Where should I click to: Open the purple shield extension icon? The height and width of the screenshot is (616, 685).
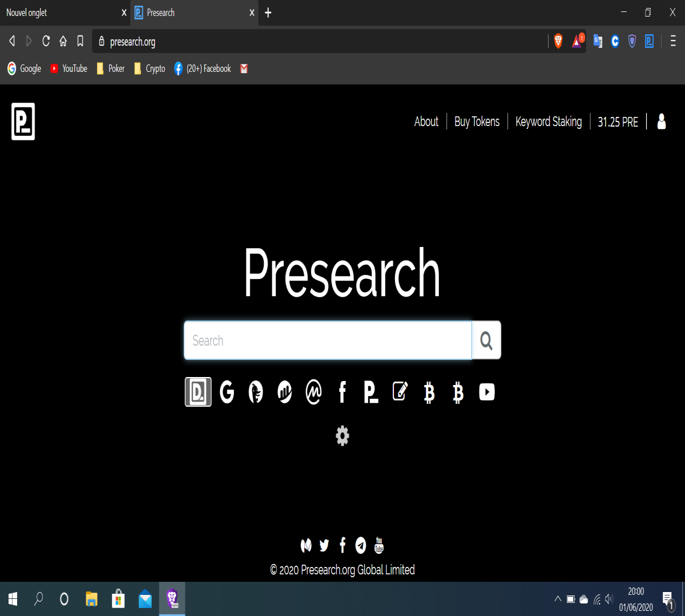tap(632, 41)
